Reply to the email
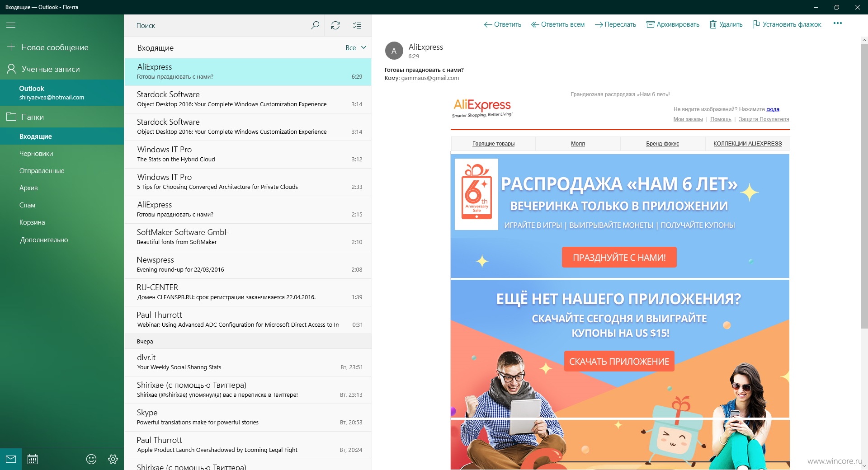The image size is (868, 470). [x=502, y=24]
